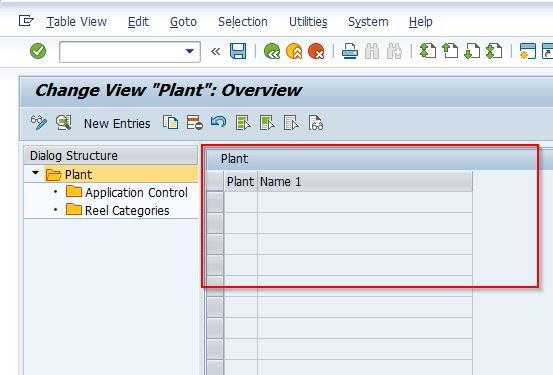
Task: Open the command field dropdown arrow
Action: (190, 52)
